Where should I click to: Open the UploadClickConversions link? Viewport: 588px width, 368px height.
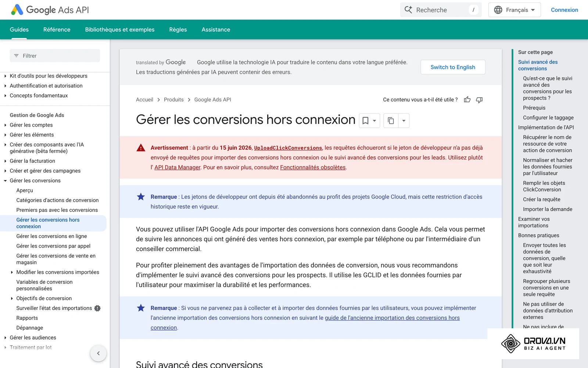(x=288, y=148)
